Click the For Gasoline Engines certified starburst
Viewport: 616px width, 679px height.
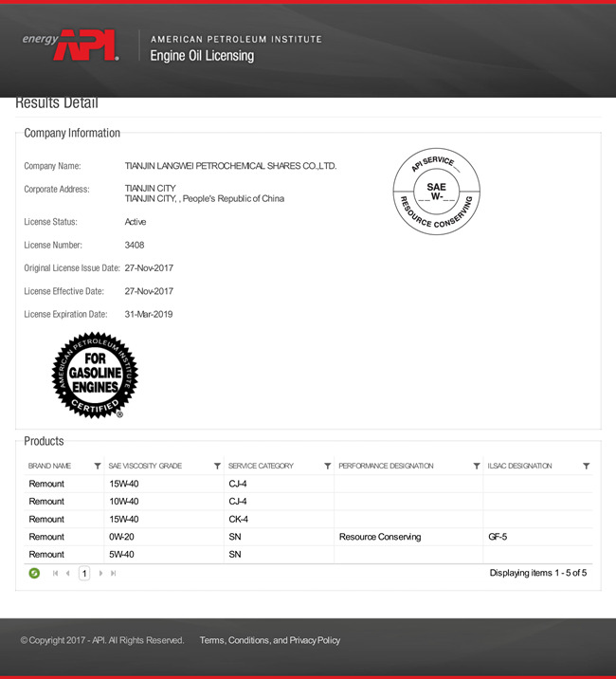coord(95,375)
